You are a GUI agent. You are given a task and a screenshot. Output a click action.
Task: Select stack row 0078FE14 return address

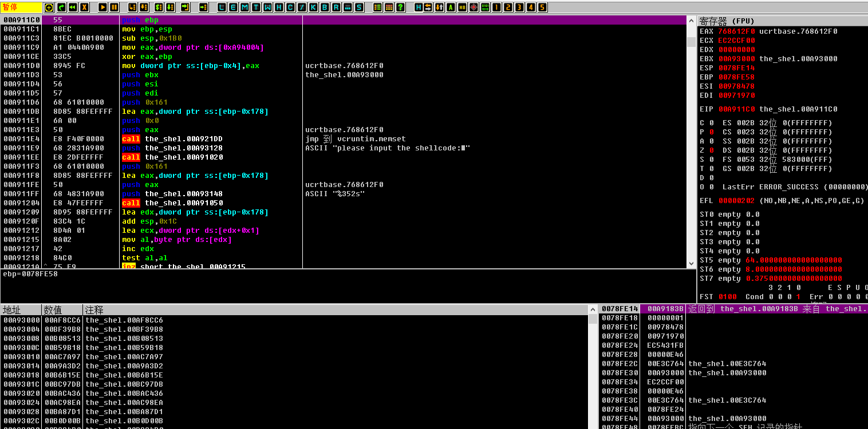coord(734,309)
